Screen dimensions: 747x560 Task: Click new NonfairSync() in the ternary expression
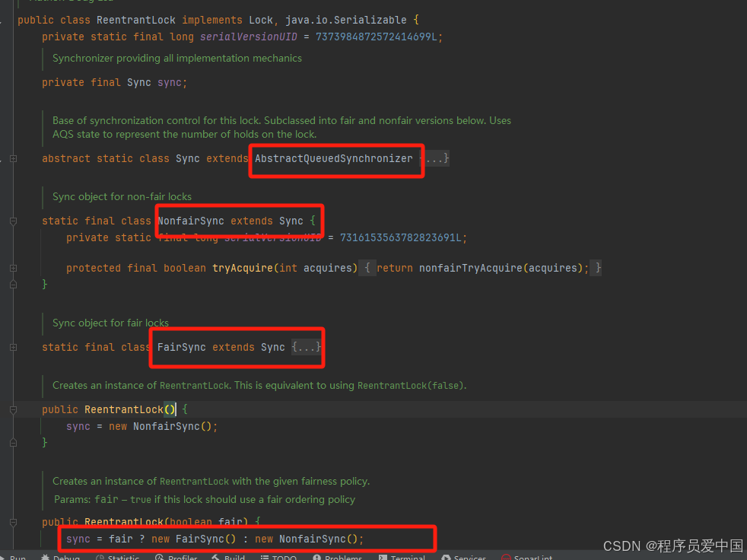pyautogui.click(x=306, y=539)
